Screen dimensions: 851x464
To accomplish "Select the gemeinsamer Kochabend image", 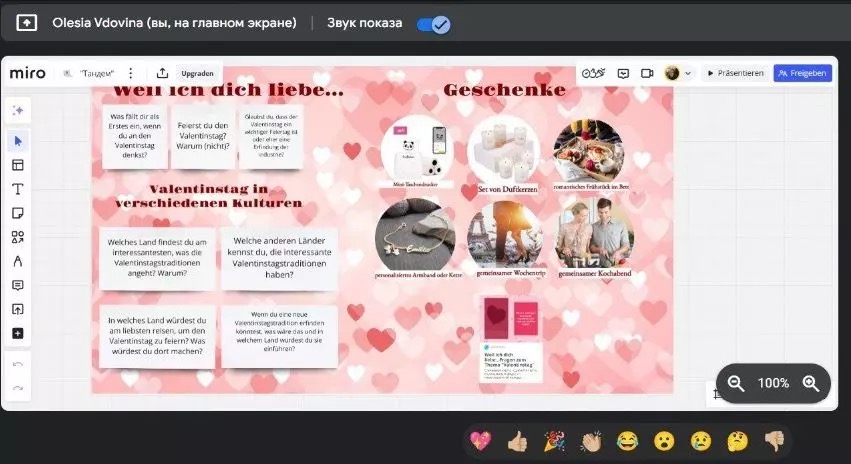I will tap(595, 234).
